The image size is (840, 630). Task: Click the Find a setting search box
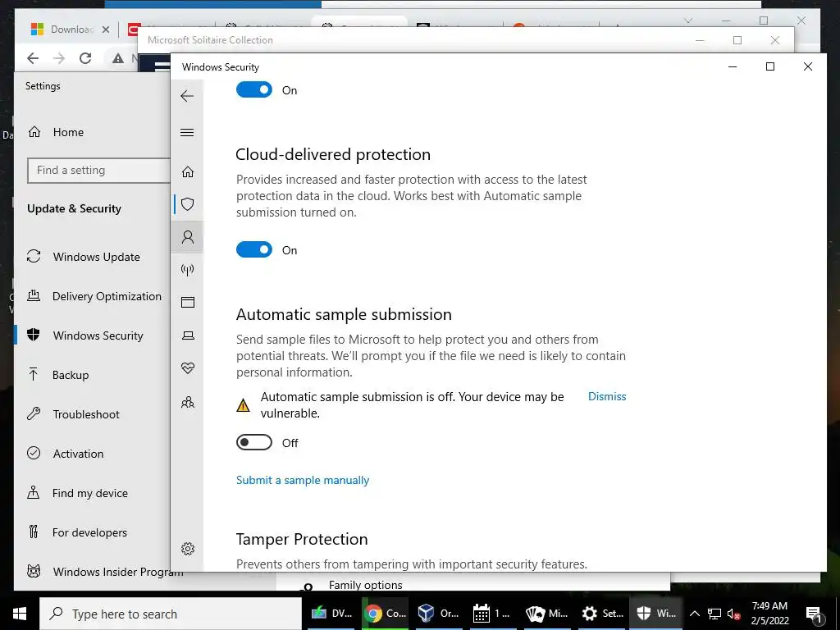tap(98, 171)
